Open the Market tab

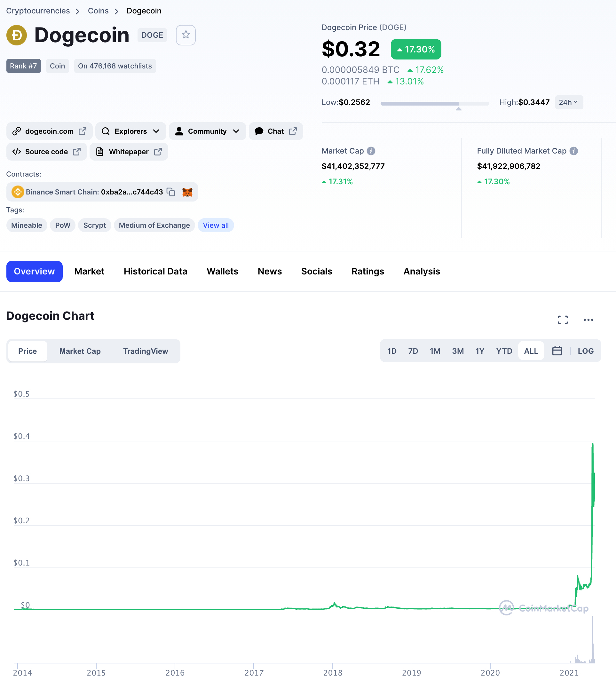[x=89, y=271]
